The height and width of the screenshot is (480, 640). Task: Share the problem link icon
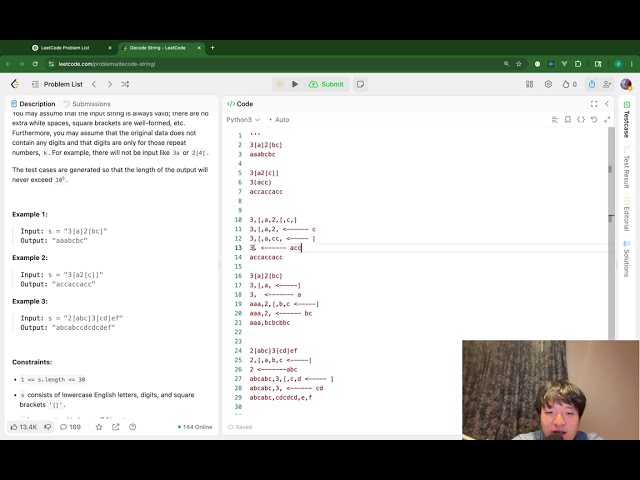[116, 427]
